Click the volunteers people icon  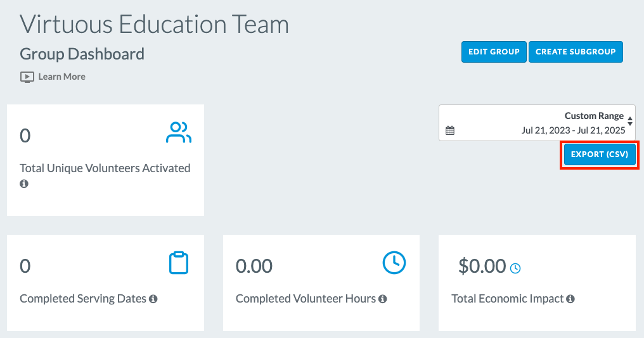pyautogui.click(x=179, y=132)
